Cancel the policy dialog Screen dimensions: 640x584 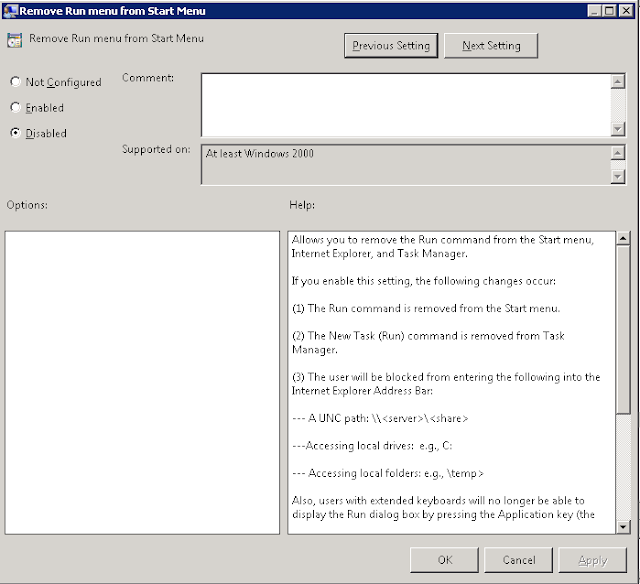coord(518,560)
